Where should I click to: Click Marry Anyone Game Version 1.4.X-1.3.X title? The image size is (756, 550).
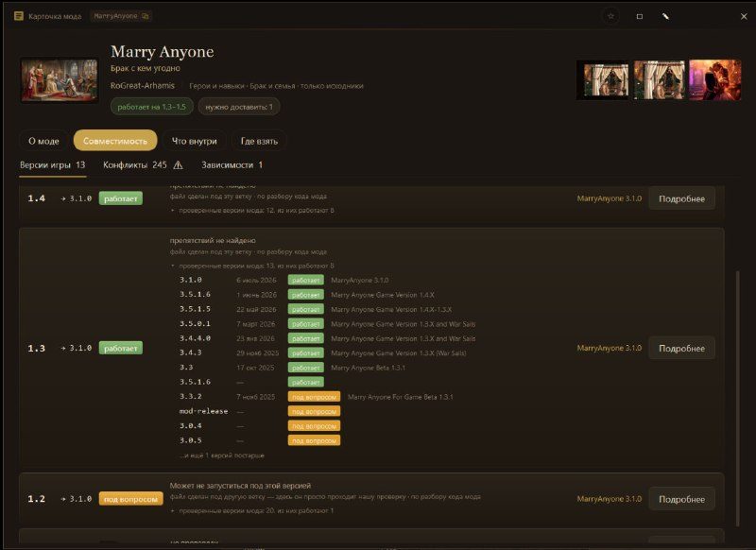coord(391,309)
